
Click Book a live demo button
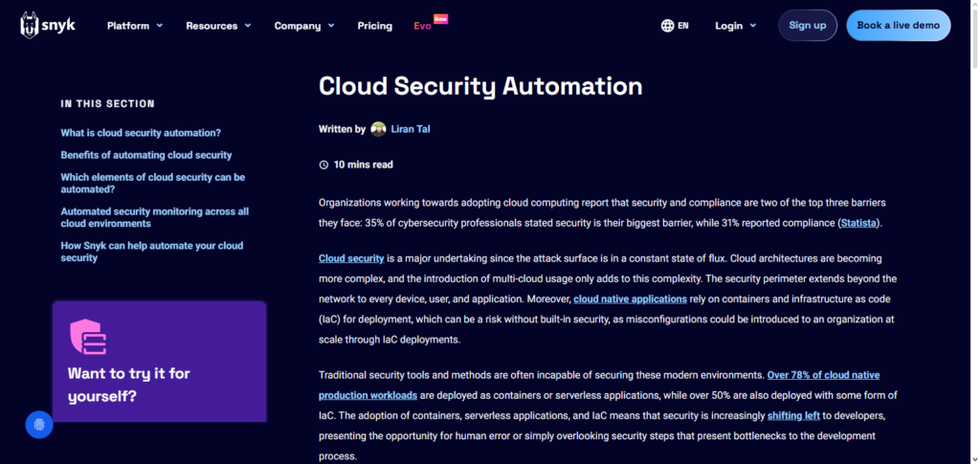coord(898,26)
